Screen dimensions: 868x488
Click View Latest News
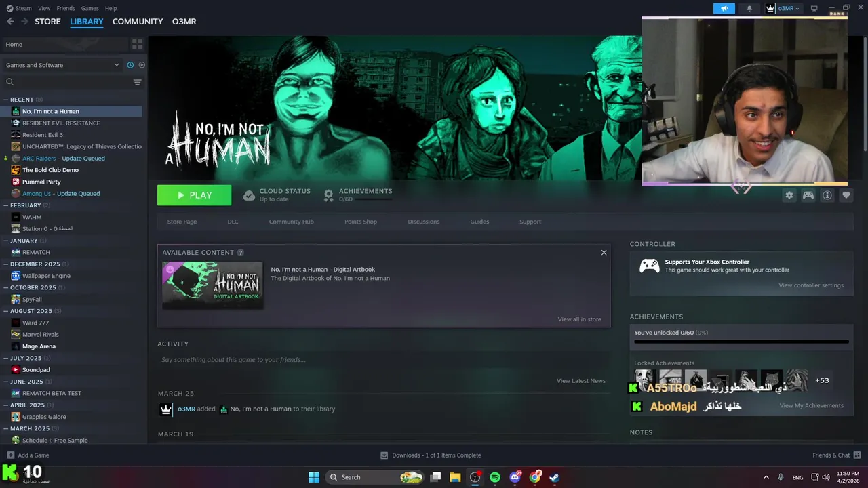tap(581, 381)
